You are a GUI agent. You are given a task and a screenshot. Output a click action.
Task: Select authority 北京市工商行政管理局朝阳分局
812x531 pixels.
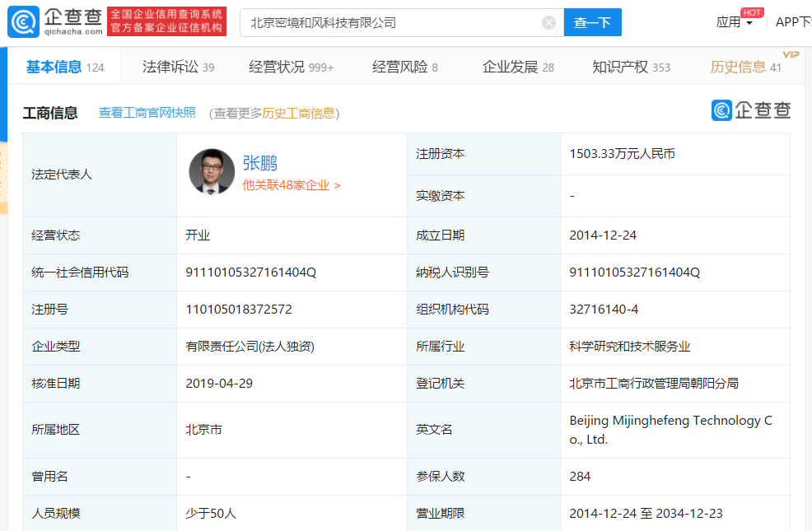tap(654, 384)
